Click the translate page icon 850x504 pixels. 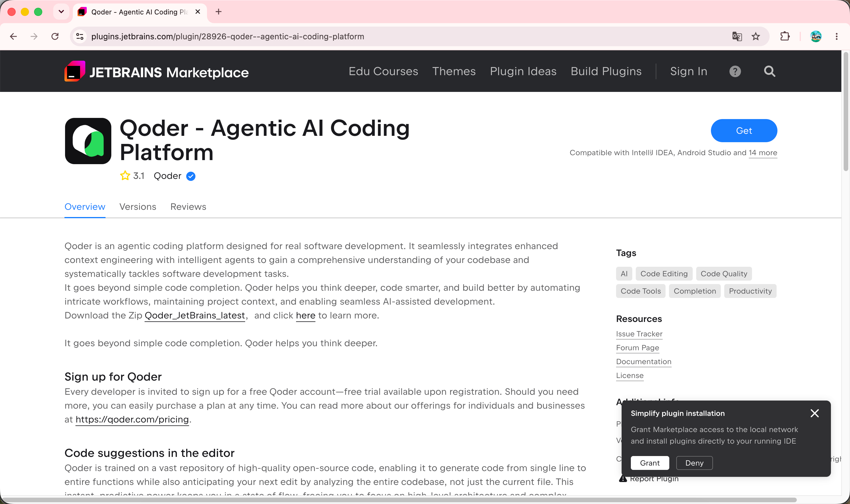coord(737,36)
